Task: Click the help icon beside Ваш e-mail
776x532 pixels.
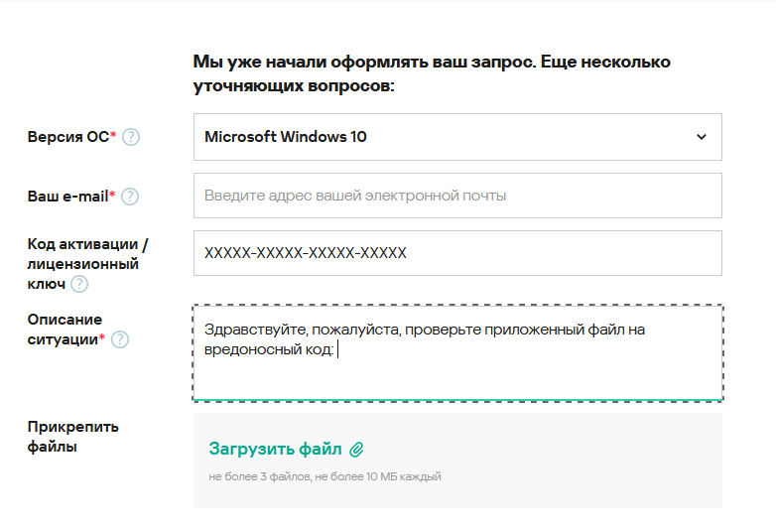Action: coord(130,197)
